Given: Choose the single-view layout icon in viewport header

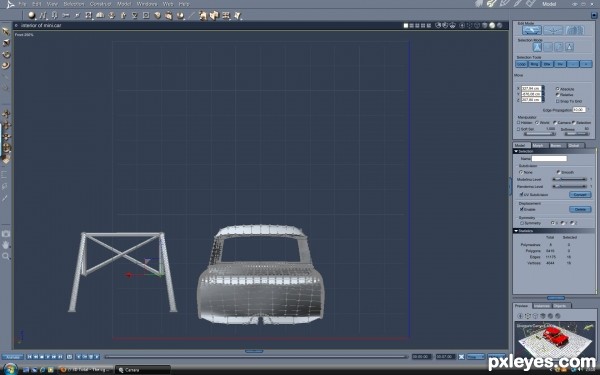Looking at the screenshot, I should pyautogui.click(x=406, y=26).
